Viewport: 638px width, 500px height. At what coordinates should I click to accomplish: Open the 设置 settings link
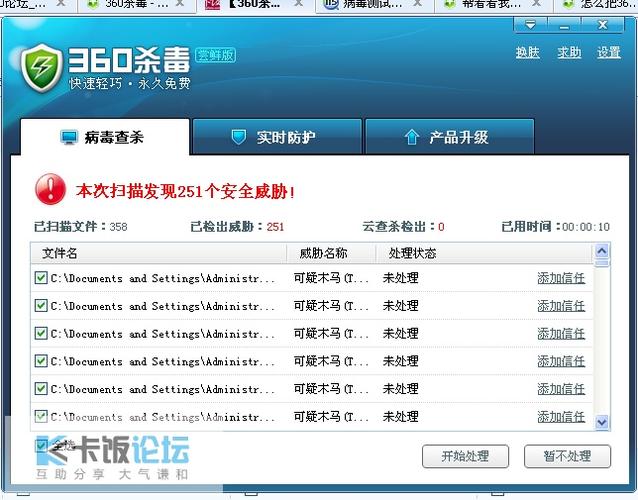point(609,52)
